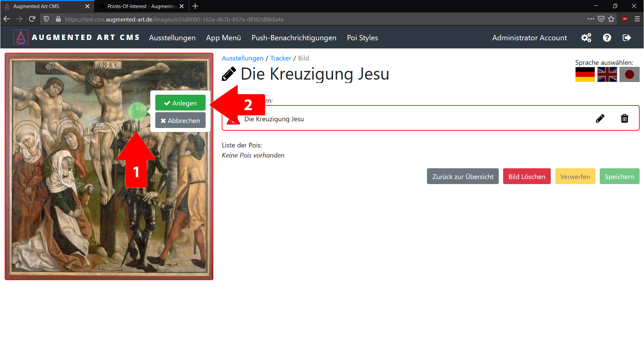
Task: Click the green POI marker on painting
Action: point(138,111)
